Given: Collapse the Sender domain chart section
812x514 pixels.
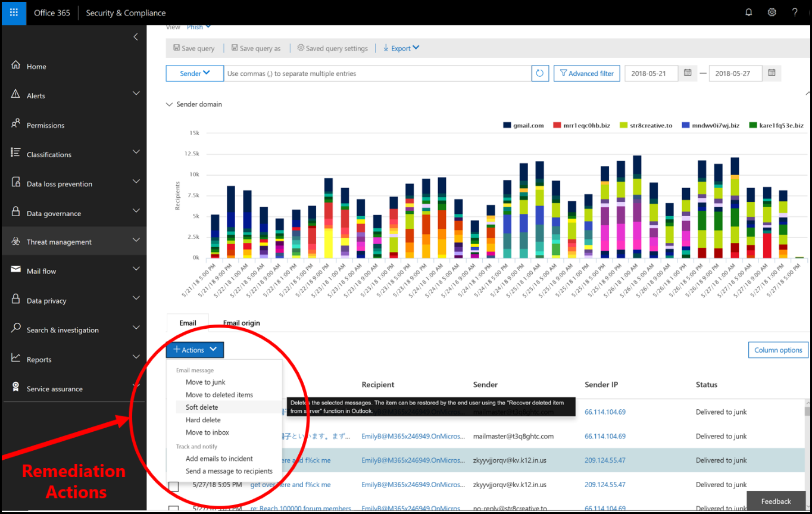Looking at the screenshot, I should 169,104.
